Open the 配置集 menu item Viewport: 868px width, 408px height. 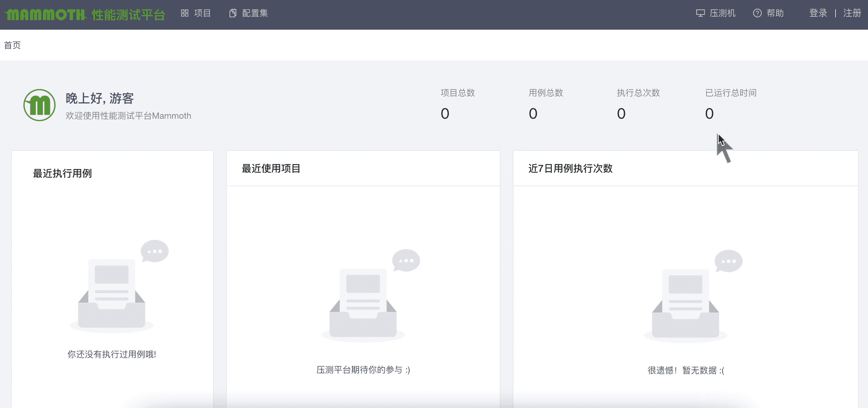point(255,13)
